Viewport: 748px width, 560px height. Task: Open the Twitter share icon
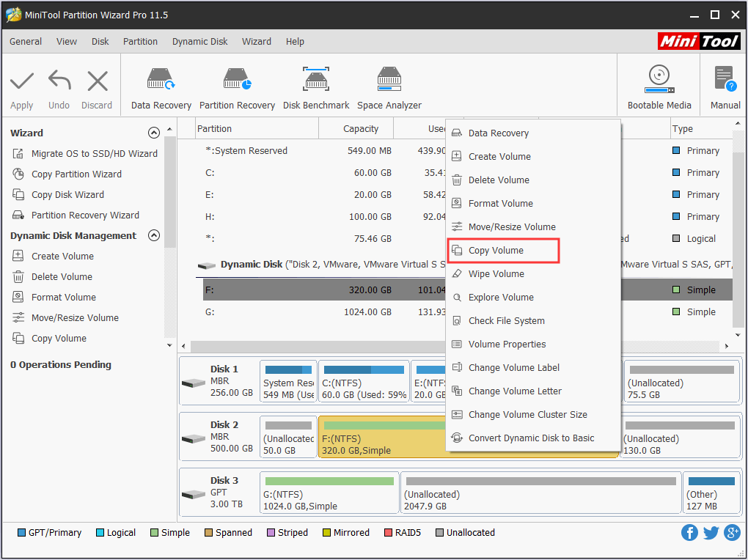[x=711, y=532]
